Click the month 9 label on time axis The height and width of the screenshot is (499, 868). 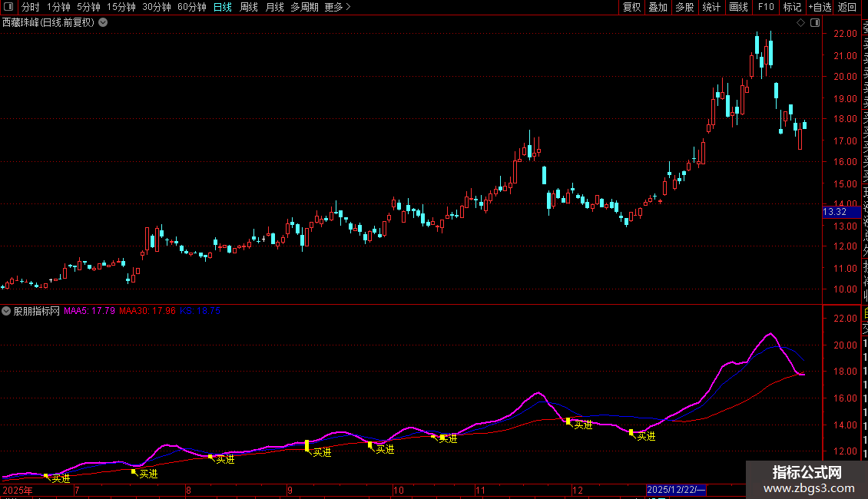[x=290, y=490]
